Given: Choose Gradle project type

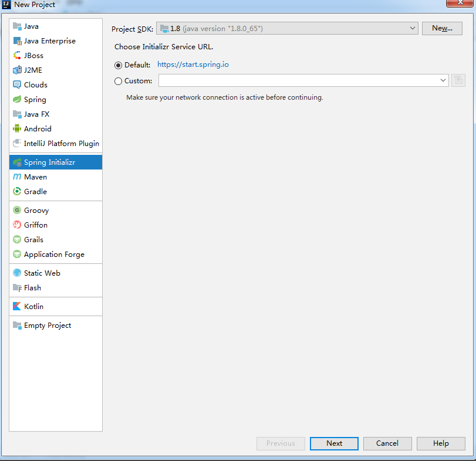Looking at the screenshot, I should 56,191.
